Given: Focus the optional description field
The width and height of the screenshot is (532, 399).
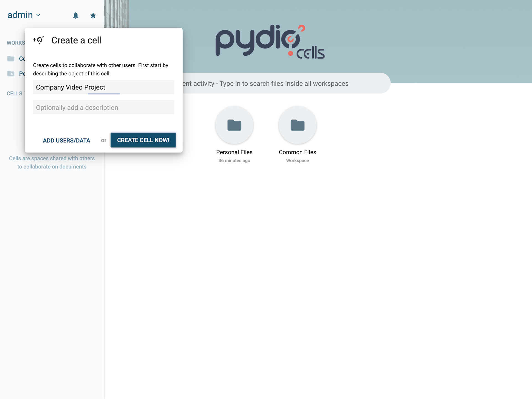Looking at the screenshot, I should point(104,108).
